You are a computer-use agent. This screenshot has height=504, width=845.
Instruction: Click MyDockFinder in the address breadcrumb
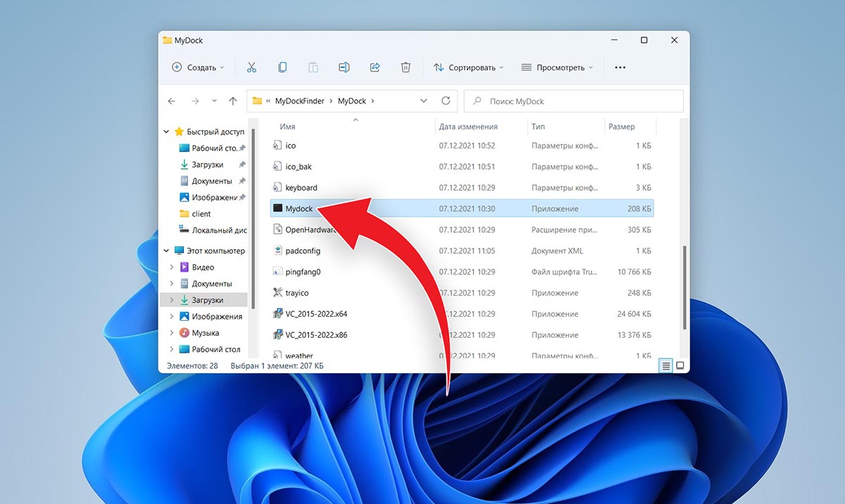tap(299, 101)
